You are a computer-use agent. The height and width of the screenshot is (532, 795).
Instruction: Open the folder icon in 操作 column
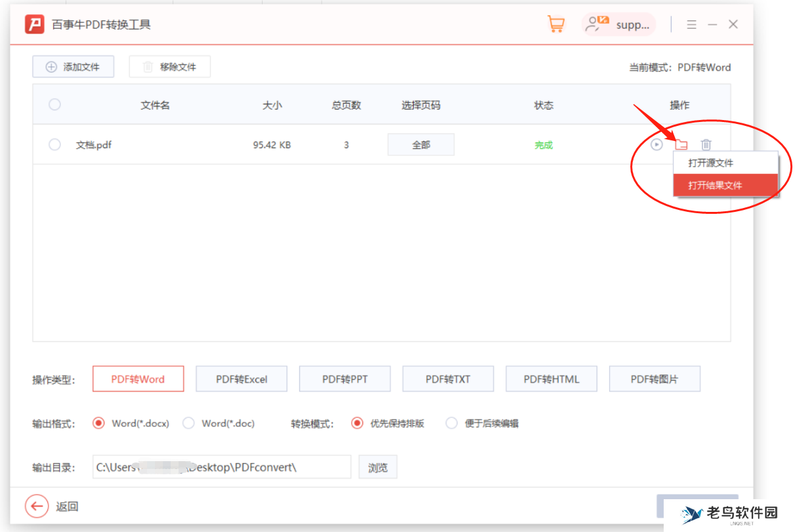click(681, 144)
